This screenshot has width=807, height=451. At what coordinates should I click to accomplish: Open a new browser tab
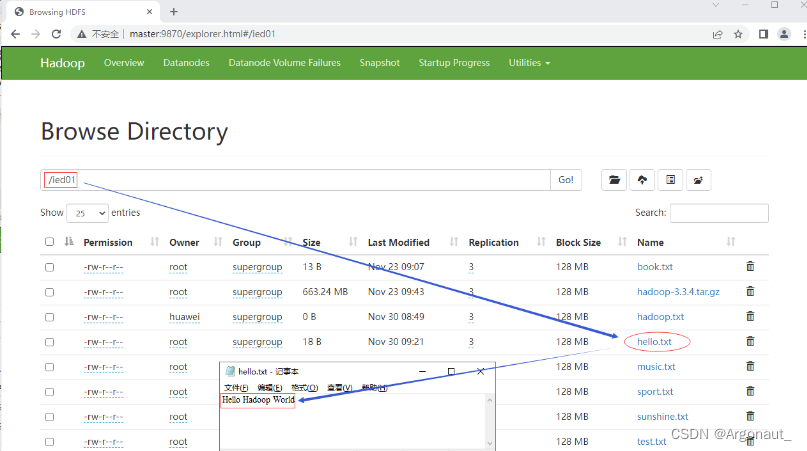click(x=173, y=11)
